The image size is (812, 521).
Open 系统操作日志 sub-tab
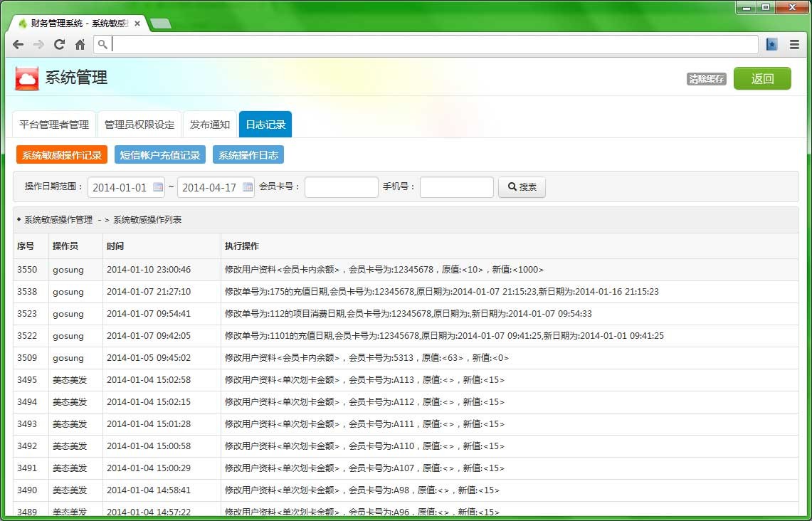pyautogui.click(x=248, y=155)
